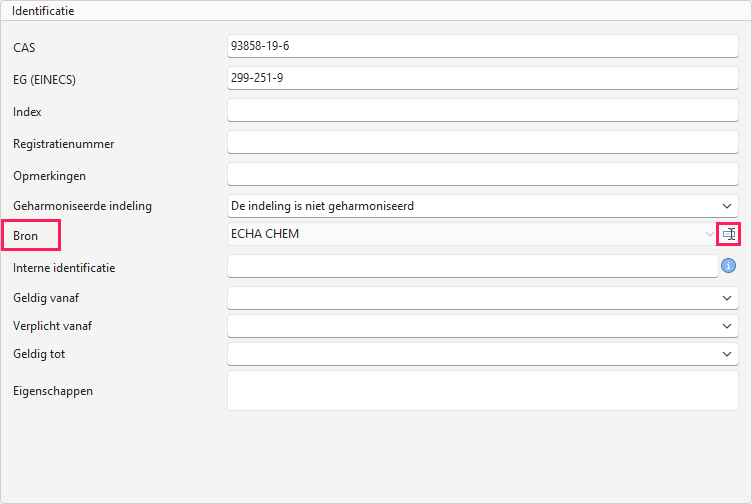Click the greyed Bron dropdown chevron
Screen dimensions: 752x504
709,234
